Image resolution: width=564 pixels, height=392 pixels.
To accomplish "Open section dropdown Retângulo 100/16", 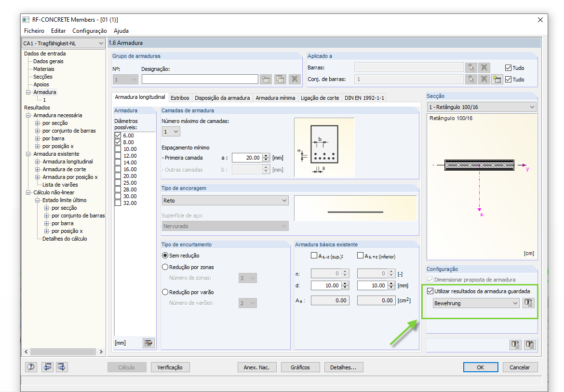I will coord(482,107).
